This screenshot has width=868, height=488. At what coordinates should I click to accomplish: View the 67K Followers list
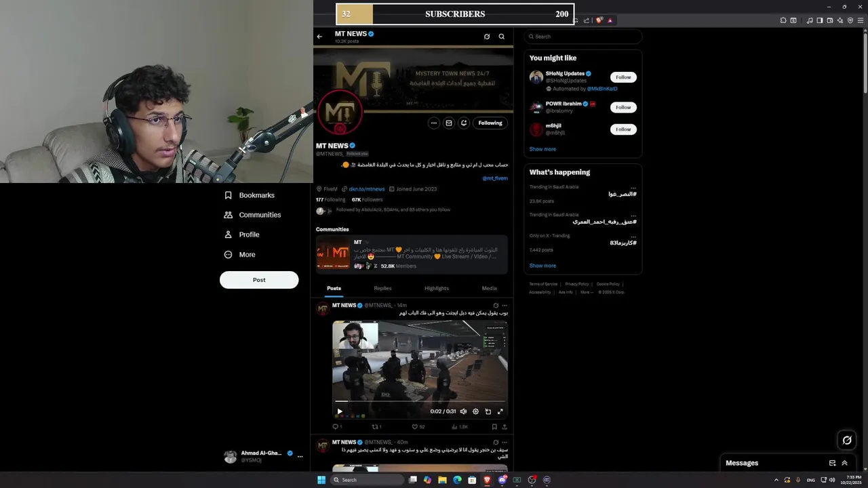click(x=367, y=200)
